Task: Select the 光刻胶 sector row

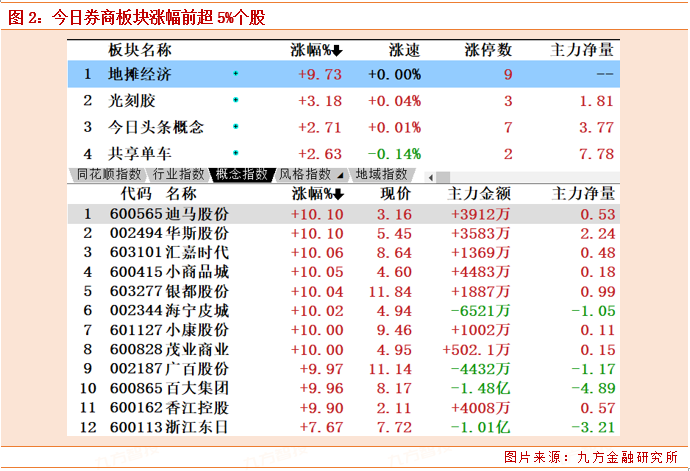Action: click(x=343, y=101)
